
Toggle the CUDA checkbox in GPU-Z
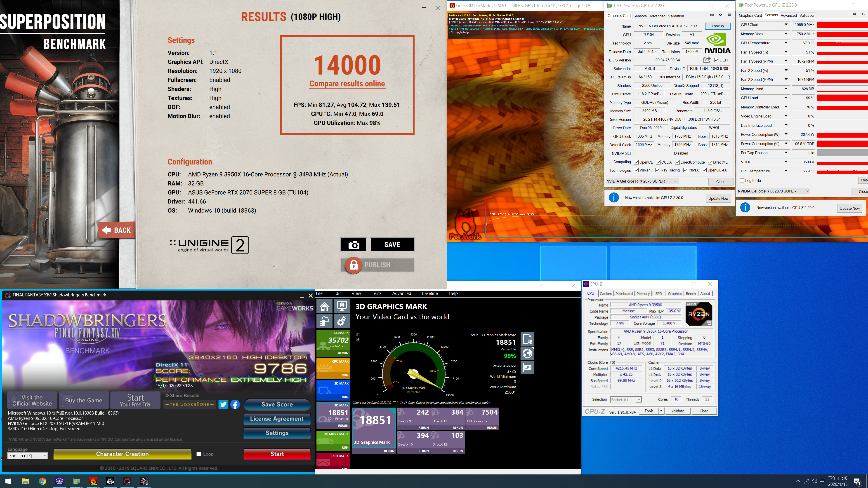point(658,162)
